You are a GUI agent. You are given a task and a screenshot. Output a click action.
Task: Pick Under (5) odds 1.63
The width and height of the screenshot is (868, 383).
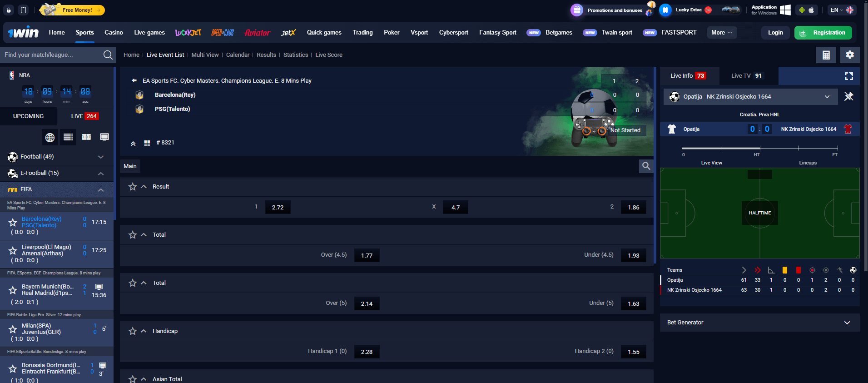coord(634,303)
